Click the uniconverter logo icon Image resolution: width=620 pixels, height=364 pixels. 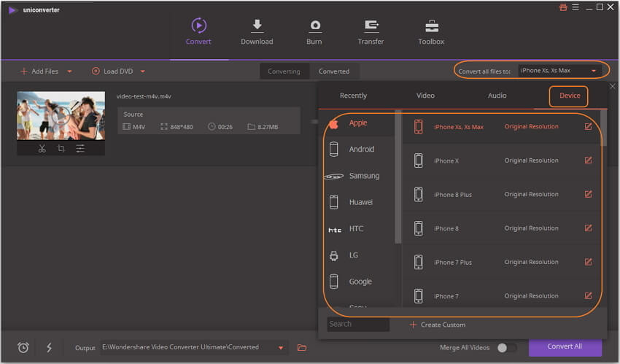point(12,10)
